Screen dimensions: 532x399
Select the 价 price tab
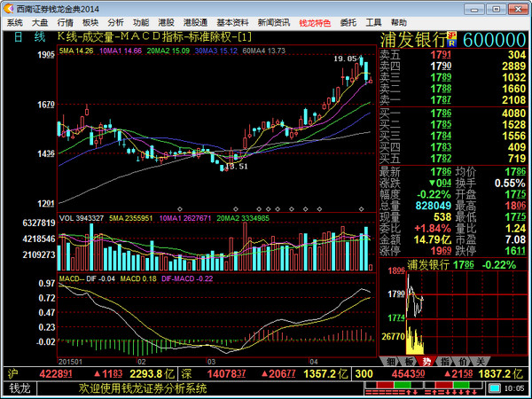[x=462, y=362]
